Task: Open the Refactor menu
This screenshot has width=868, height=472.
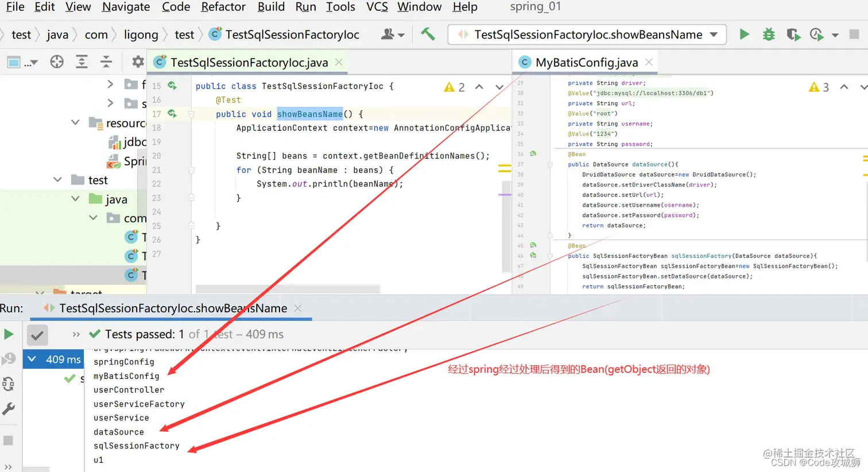Action: click(x=223, y=7)
